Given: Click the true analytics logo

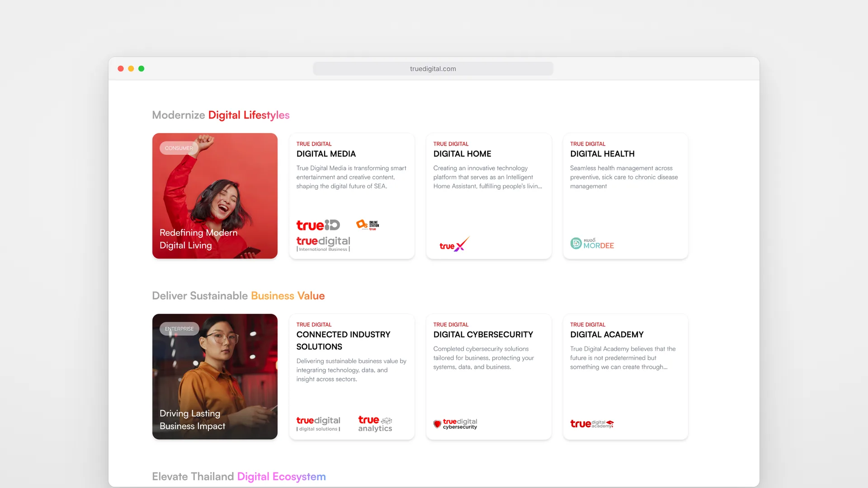Looking at the screenshot, I should [x=375, y=424].
